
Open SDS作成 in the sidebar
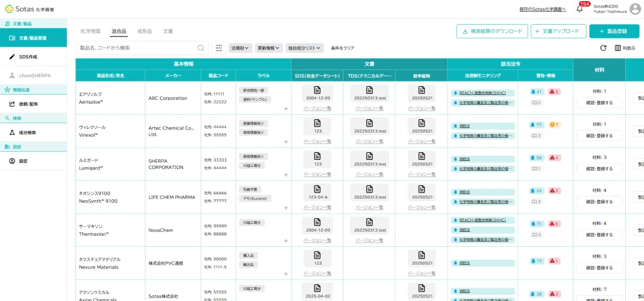28,57
